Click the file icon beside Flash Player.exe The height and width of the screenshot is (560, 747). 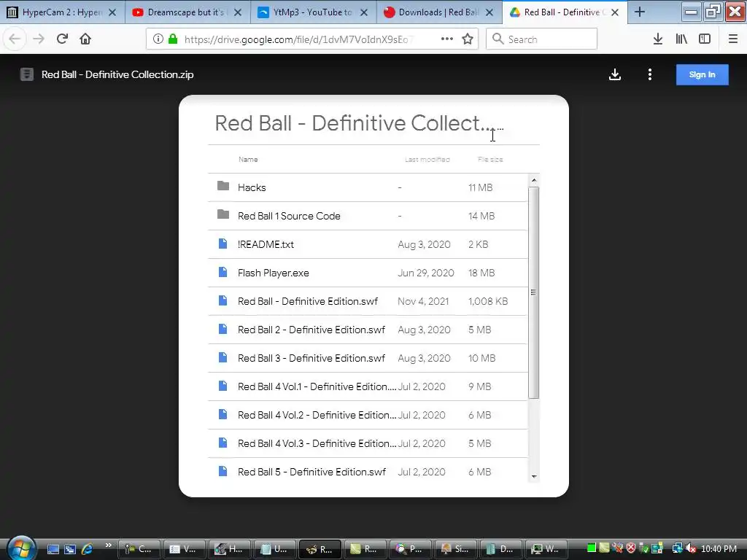[222, 273]
